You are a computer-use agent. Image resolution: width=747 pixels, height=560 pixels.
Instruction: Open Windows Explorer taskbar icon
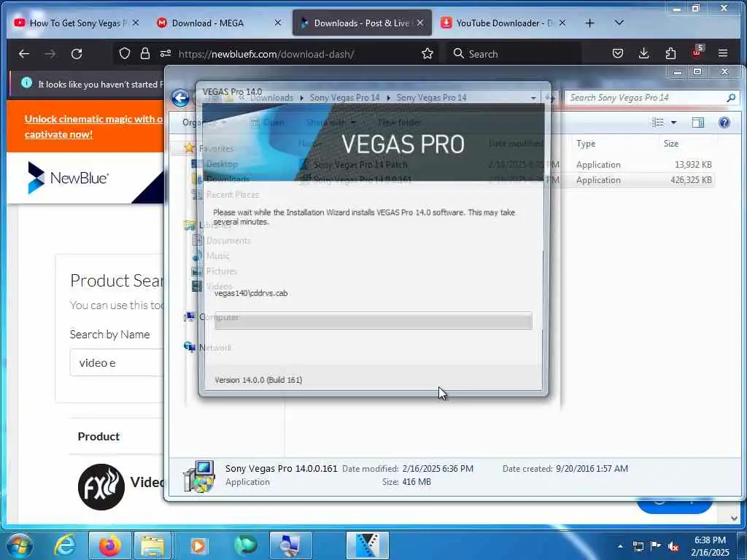152,545
